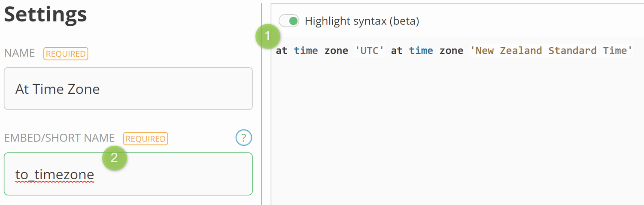Click the REQUIRED badge beside NAME
Viewport: 644px width, 205px height.
click(66, 54)
